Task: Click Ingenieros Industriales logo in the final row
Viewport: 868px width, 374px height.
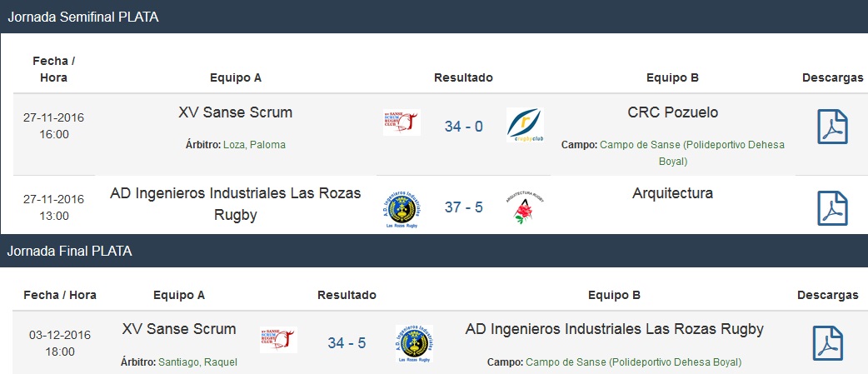Action: 414,343
